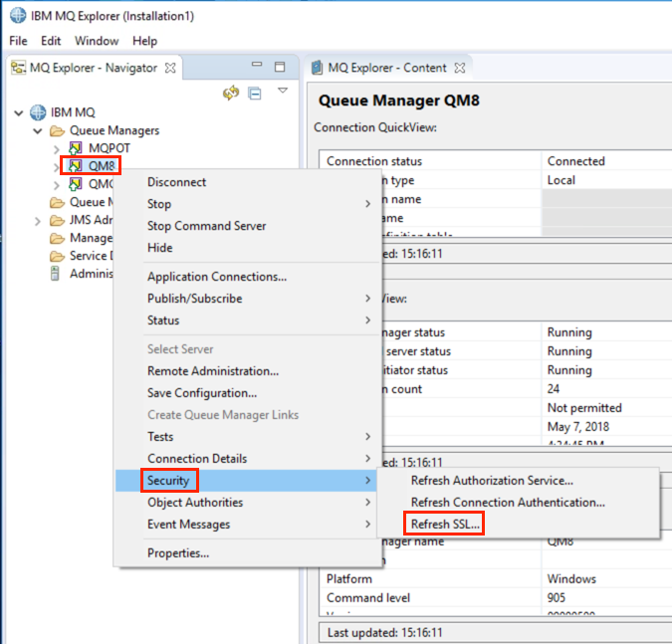672x644 pixels.
Task: Open the Help menu
Action: (145, 41)
